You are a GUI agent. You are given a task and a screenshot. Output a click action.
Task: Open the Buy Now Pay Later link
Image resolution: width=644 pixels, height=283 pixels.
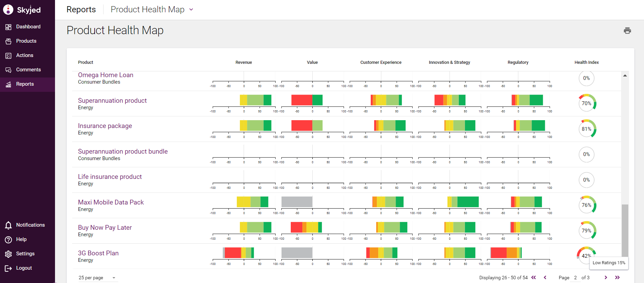[105, 228]
